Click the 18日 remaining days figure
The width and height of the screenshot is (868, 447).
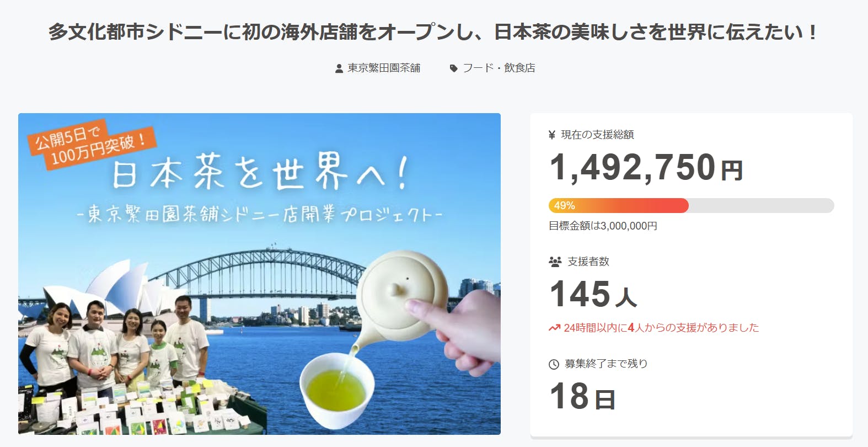click(x=582, y=396)
